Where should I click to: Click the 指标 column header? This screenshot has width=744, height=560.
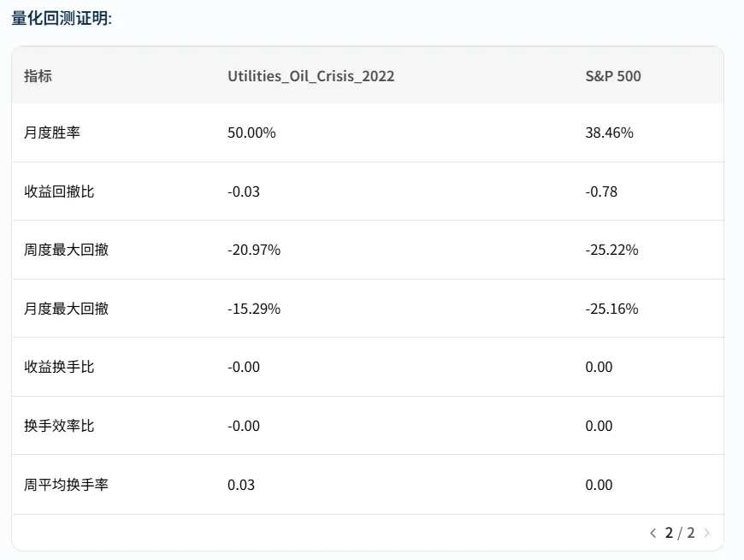pyautogui.click(x=38, y=76)
